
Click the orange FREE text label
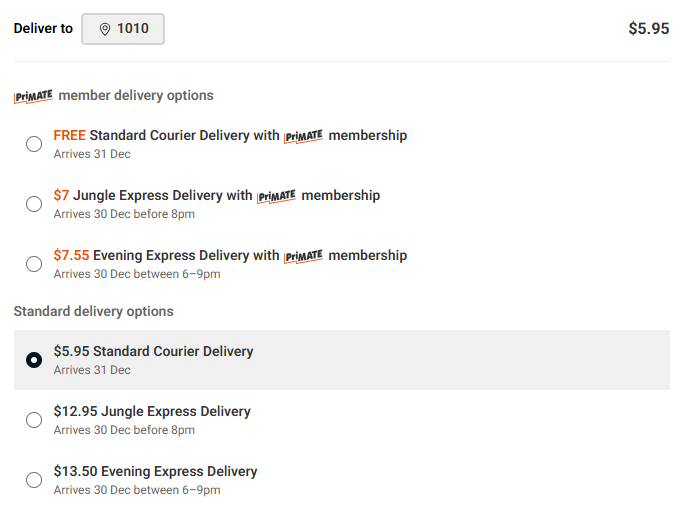[69, 135]
